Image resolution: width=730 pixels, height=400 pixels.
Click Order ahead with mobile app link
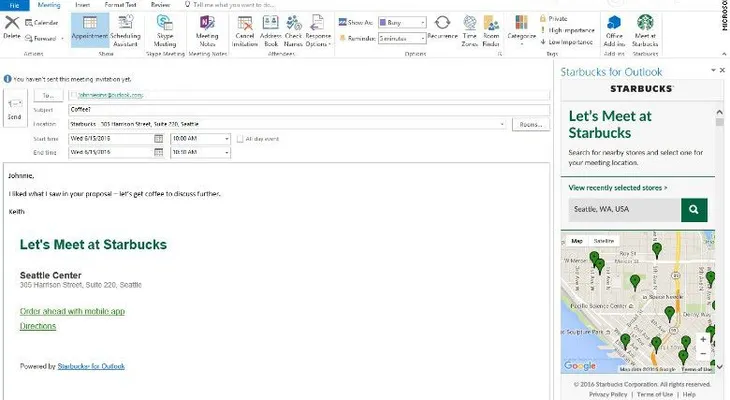pyautogui.click(x=72, y=311)
